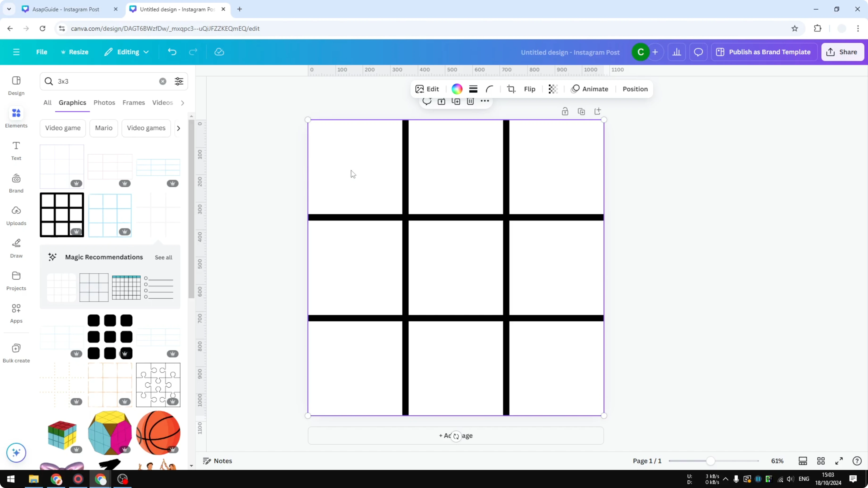Image resolution: width=868 pixels, height=488 pixels.
Task: Switch to the Photos tab
Action: [x=104, y=102]
